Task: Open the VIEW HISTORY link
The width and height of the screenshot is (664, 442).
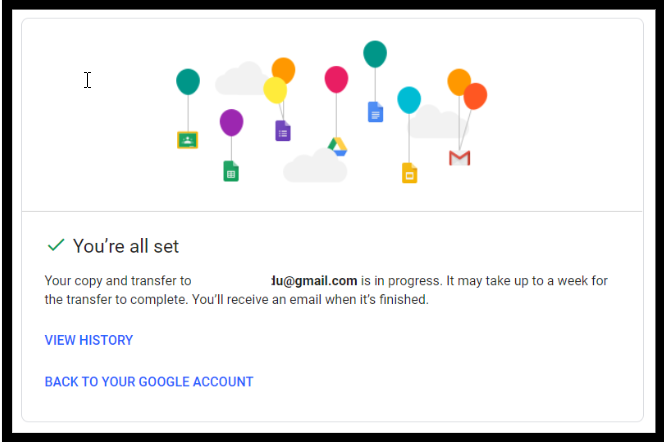Action: [89, 340]
